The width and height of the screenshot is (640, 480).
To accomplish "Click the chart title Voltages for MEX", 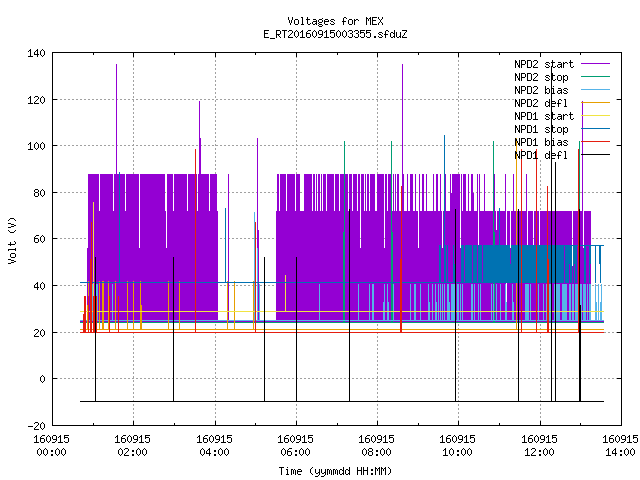I will click(335, 21).
